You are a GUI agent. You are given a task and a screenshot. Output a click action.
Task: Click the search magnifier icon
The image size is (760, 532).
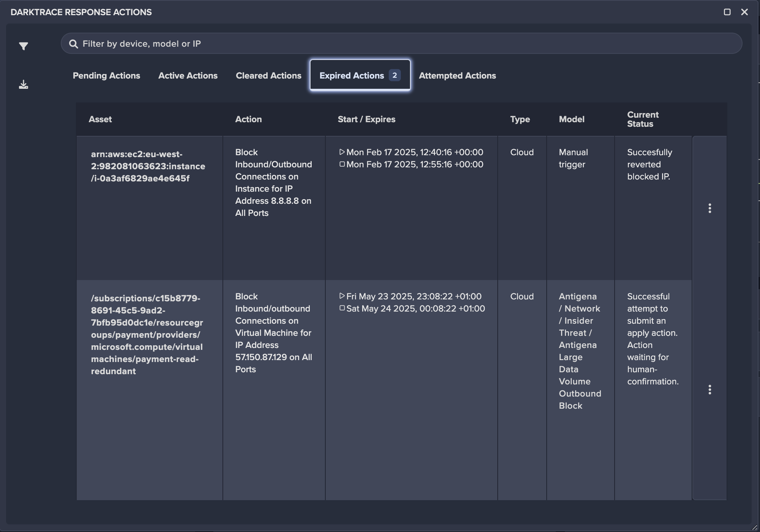coord(74,44)
